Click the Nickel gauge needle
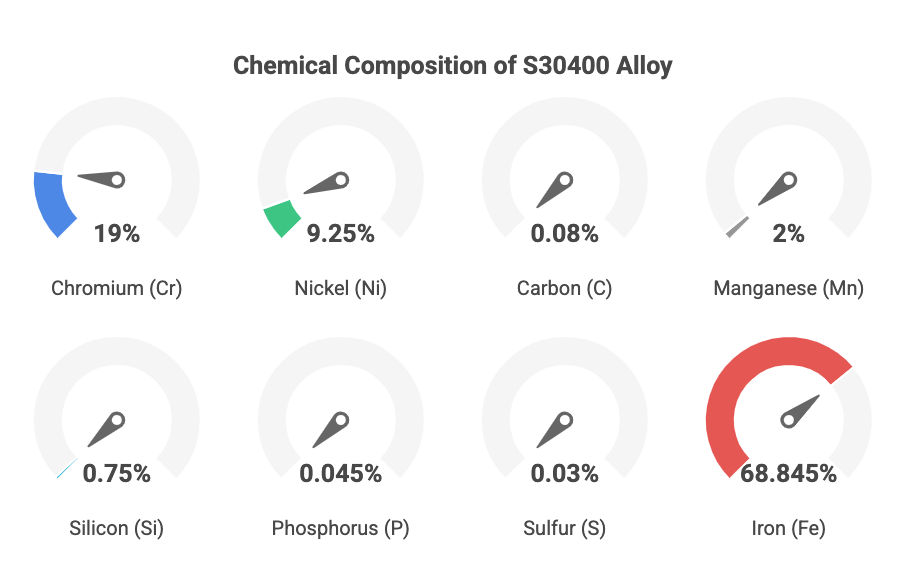 tap(326, 184)
